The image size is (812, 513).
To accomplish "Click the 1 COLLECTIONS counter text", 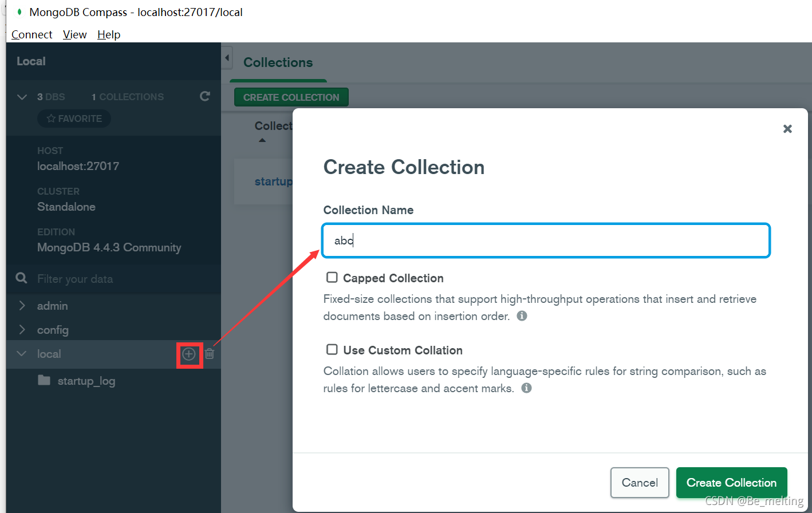I will coord(128,97).
